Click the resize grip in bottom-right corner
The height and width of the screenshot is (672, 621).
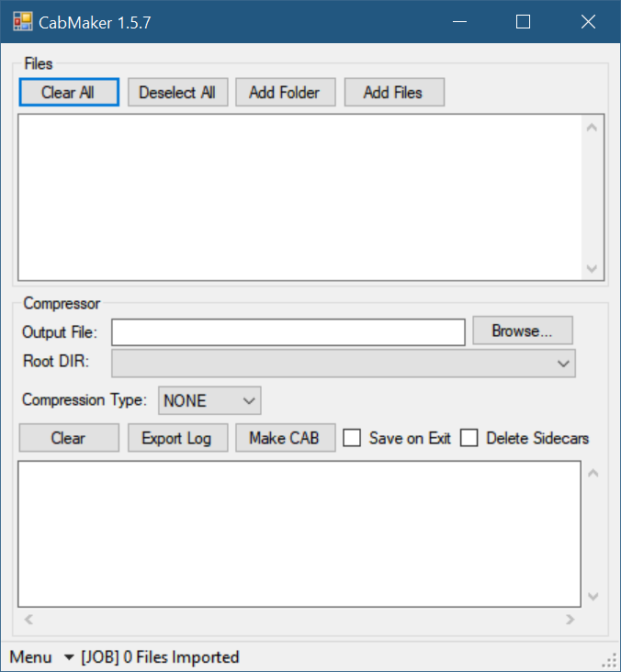click(x=610, y=661)
